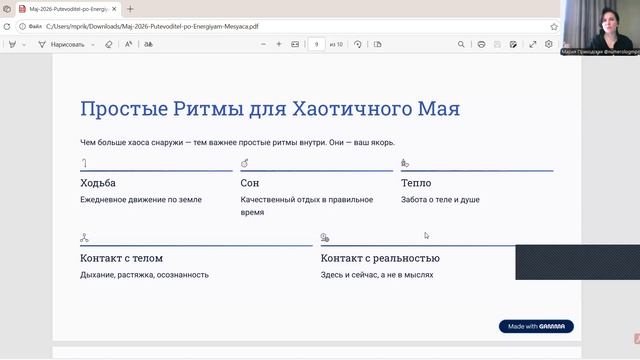Screen dimensions: 640x360
Task: Click the title Простые Ритмы для Хаотичного Мая
Action: [270, 109]
